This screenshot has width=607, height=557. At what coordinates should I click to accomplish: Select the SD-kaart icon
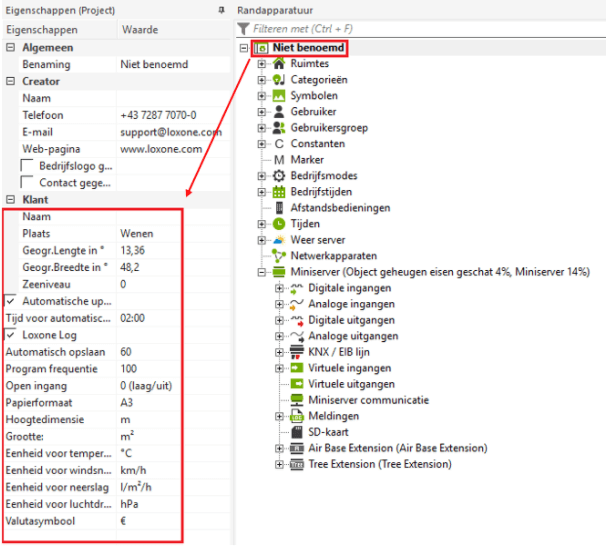pyautogui.click(x=296, y=432)
